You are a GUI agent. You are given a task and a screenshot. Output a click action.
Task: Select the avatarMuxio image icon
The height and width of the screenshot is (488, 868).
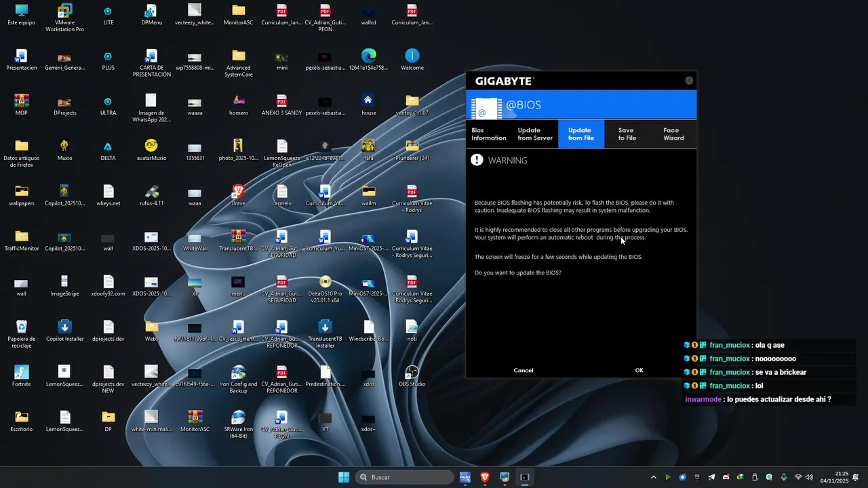(151, 150)
